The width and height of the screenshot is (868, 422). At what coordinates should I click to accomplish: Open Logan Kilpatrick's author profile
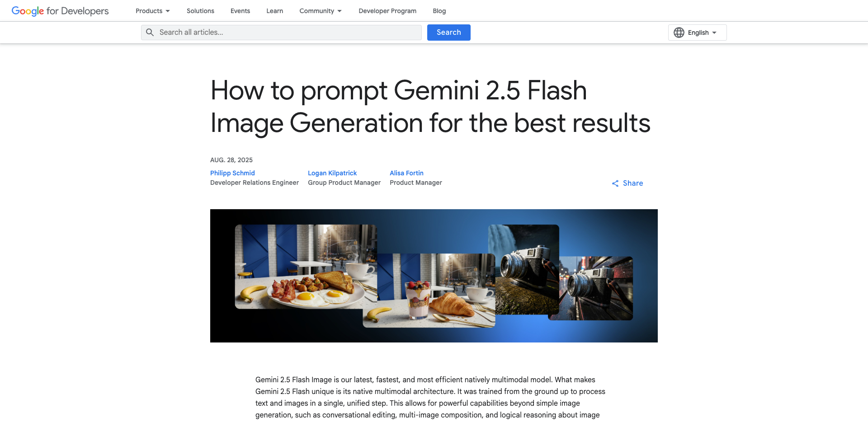coord(332,173)
